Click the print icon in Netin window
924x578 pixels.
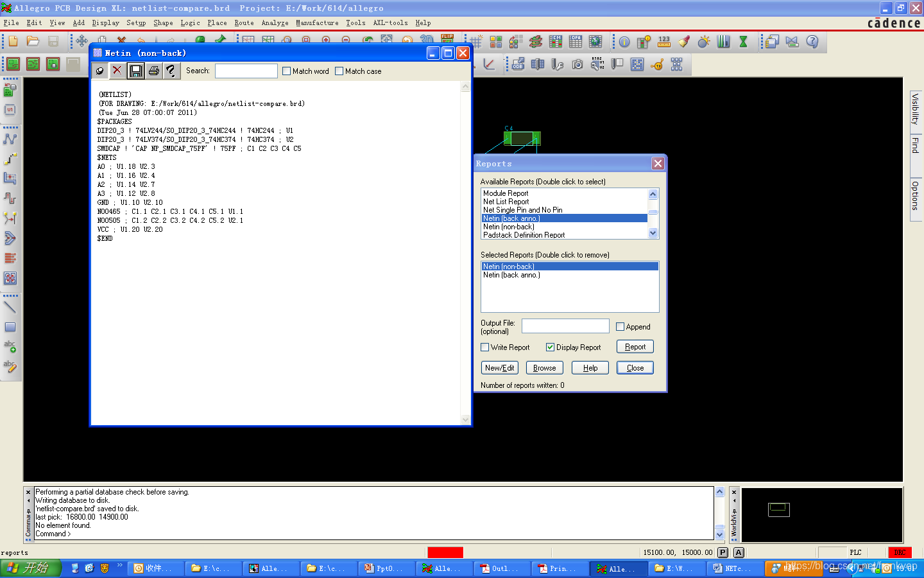154,71
